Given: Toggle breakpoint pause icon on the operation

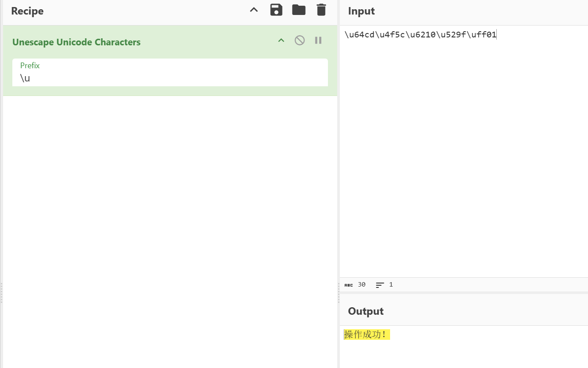Looking at the screenshot, I should pyautogui.click(x=318, y=40).
